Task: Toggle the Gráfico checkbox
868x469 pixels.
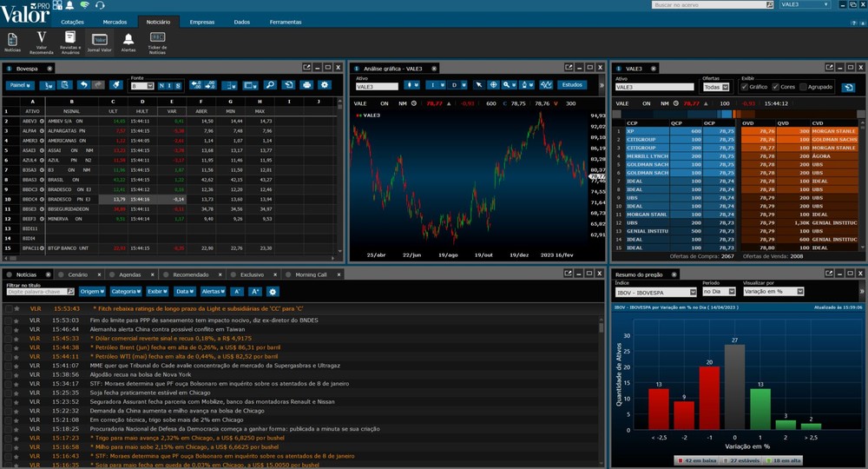Action: coord(744,87)
